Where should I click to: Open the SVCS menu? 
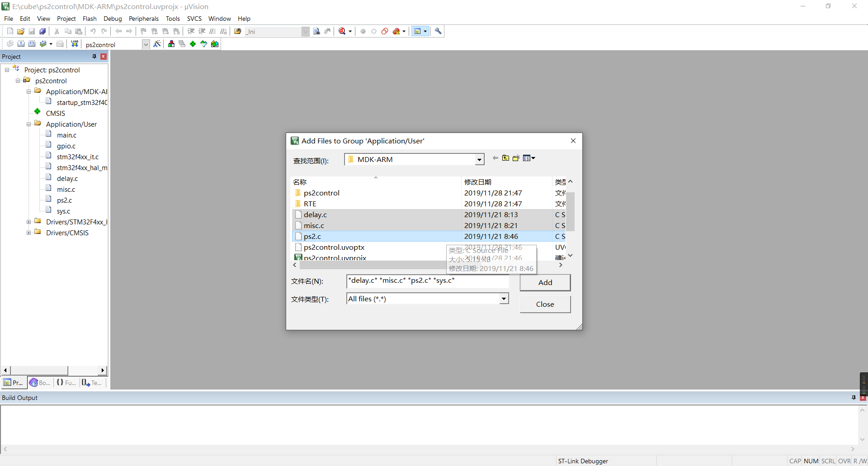coord(194,19)
